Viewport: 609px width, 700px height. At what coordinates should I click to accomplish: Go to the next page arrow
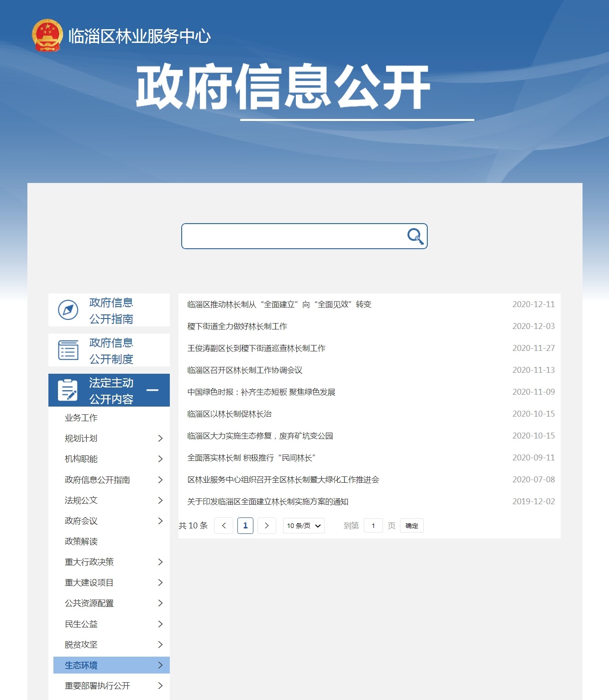(x=267, y=526)
